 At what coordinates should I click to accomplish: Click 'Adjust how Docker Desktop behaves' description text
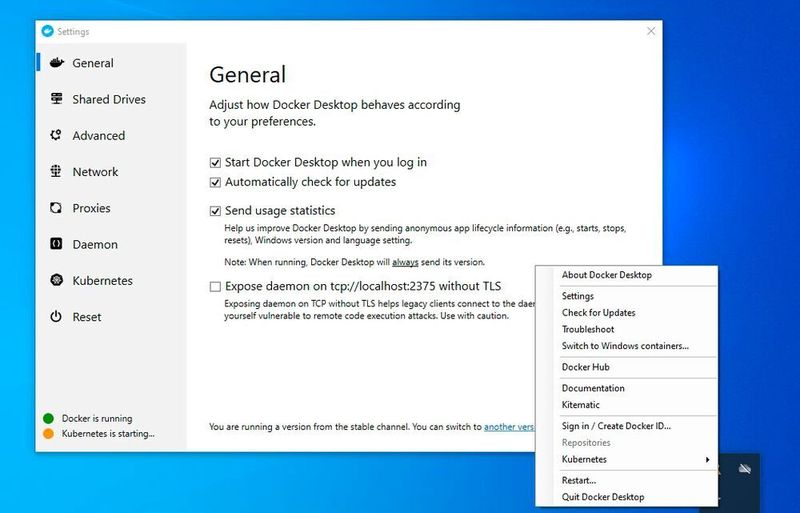335,113
